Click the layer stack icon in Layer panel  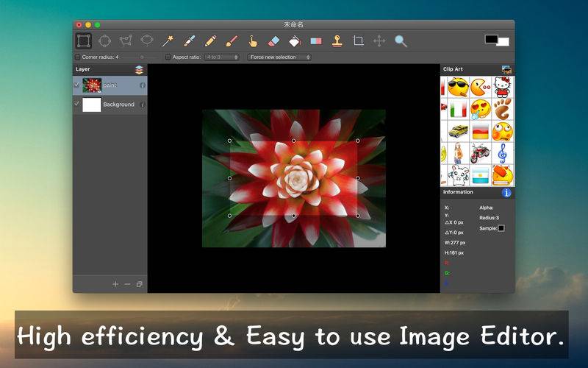pyautogui.click(x=139, y=70)
